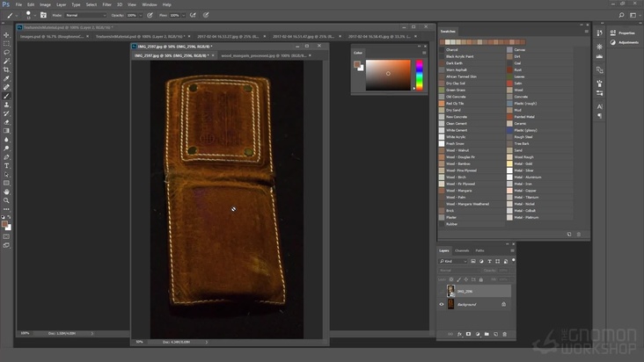Switch to the Channels tab
Viewport: 644px width, 362px height.
[x=462, y=250]
